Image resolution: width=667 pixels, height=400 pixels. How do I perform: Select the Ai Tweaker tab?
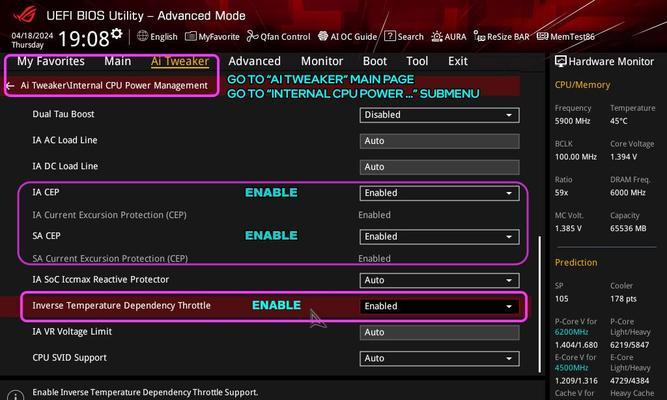click(x=180, y=61)
